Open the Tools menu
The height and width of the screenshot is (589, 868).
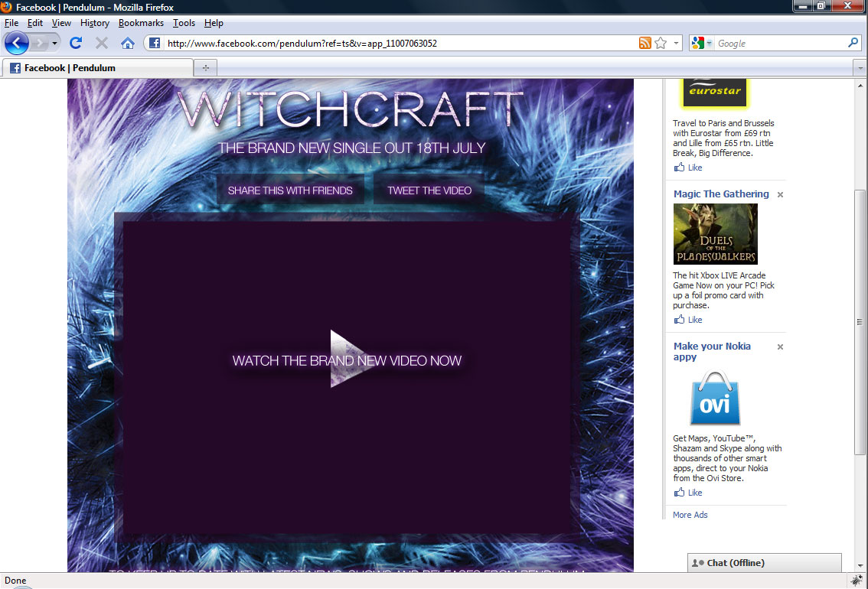[184, 23]
